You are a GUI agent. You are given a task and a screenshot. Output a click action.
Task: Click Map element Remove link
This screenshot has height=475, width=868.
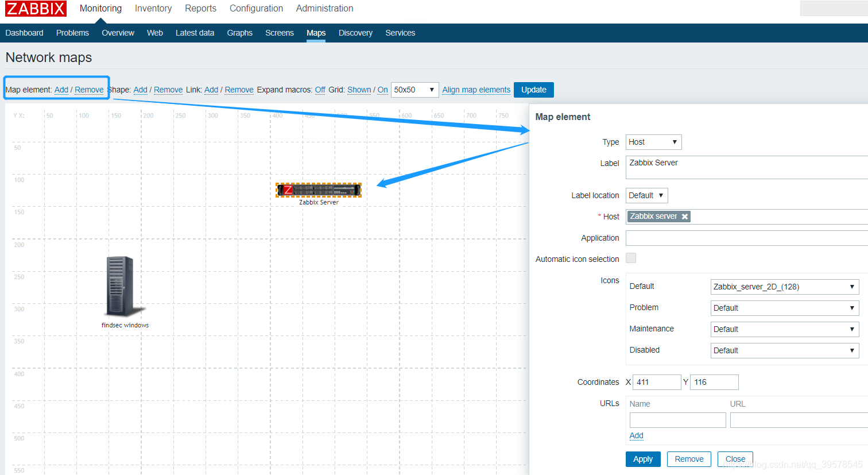click(89, 90)
